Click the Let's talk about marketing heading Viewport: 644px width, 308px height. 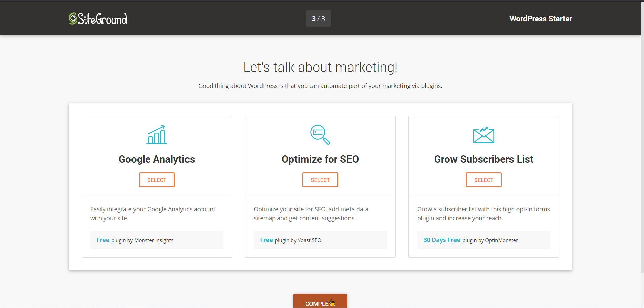tap(320, 67)
